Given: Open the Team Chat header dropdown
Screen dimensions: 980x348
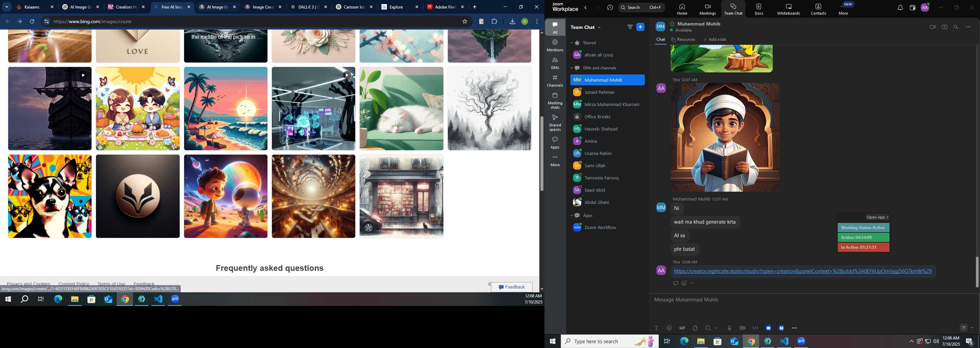Looking at the screenshot, I should coord(599,27).
